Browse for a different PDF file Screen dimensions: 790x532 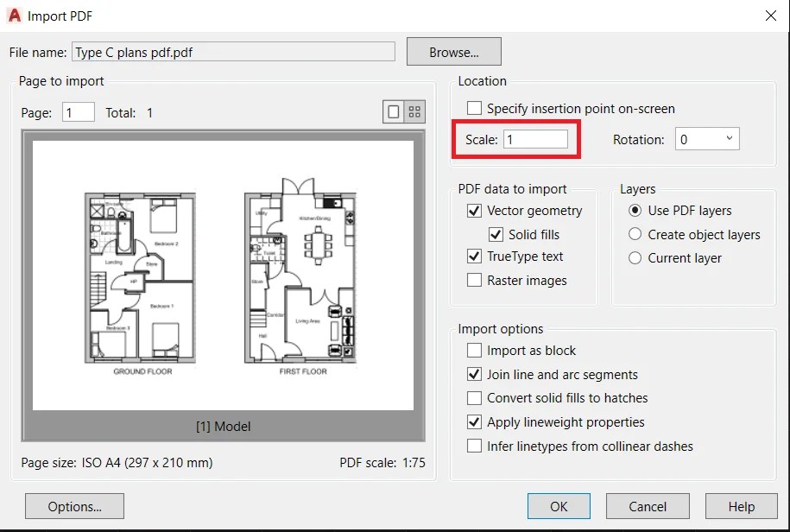(453, 52)
